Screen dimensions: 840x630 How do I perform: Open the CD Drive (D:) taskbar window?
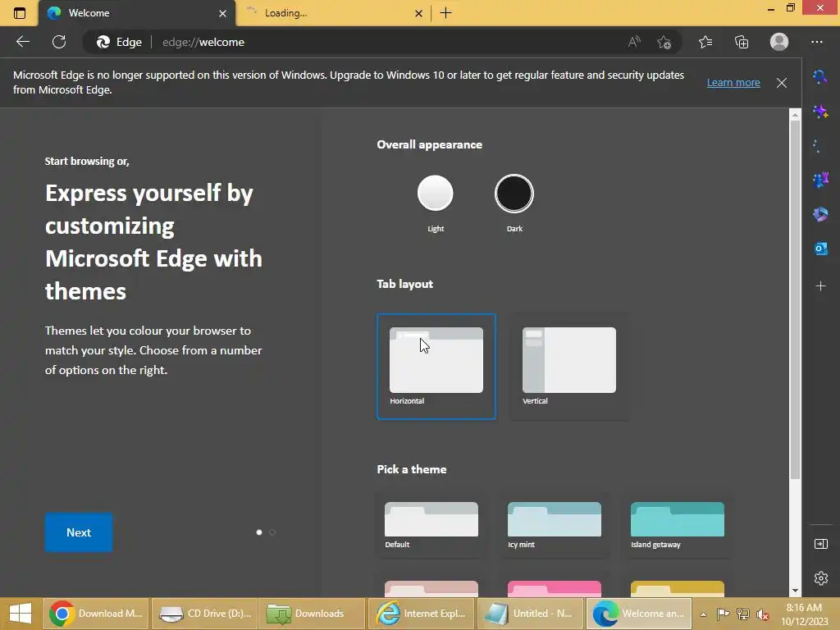[x=204, y=614]
